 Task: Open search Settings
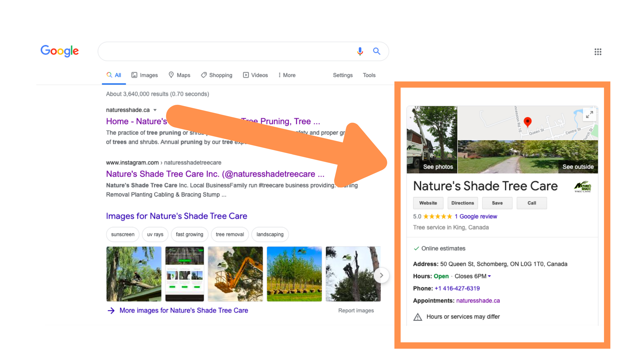tap(343, 75)
